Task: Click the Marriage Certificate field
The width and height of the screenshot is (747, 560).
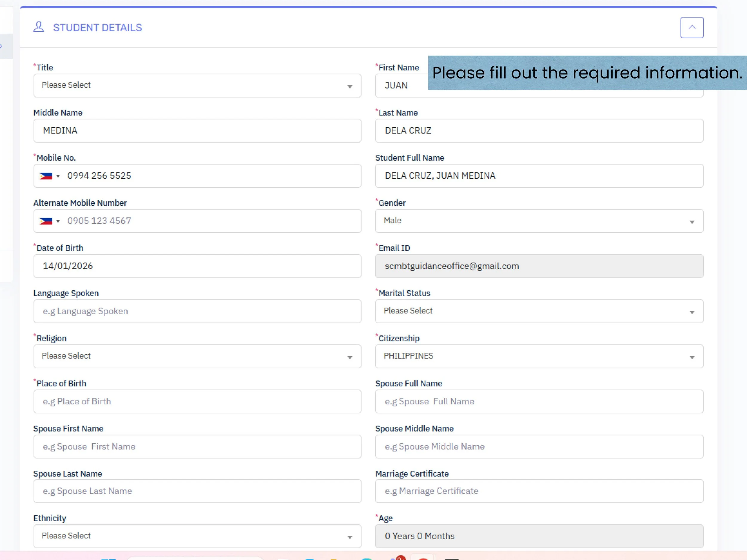Action: tap(539, 491)
